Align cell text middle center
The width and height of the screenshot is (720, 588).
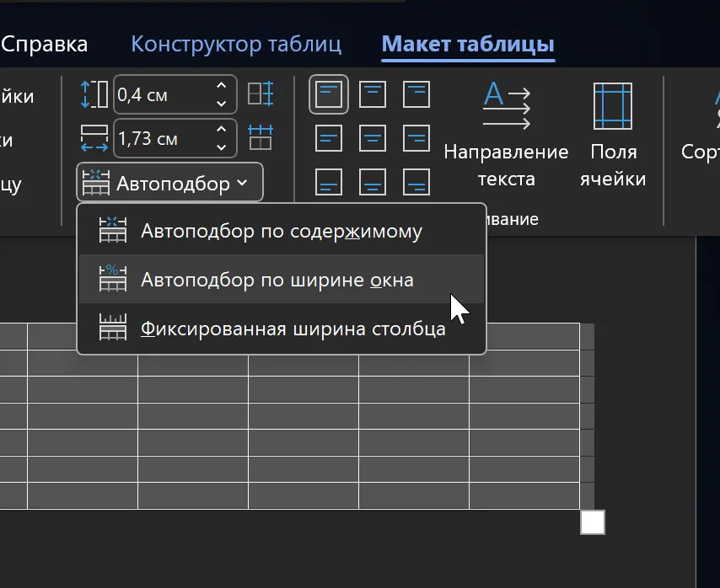point(373,138)
